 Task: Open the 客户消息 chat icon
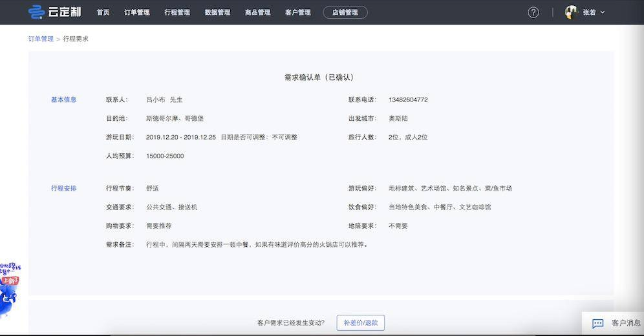[x=598, y=323]
